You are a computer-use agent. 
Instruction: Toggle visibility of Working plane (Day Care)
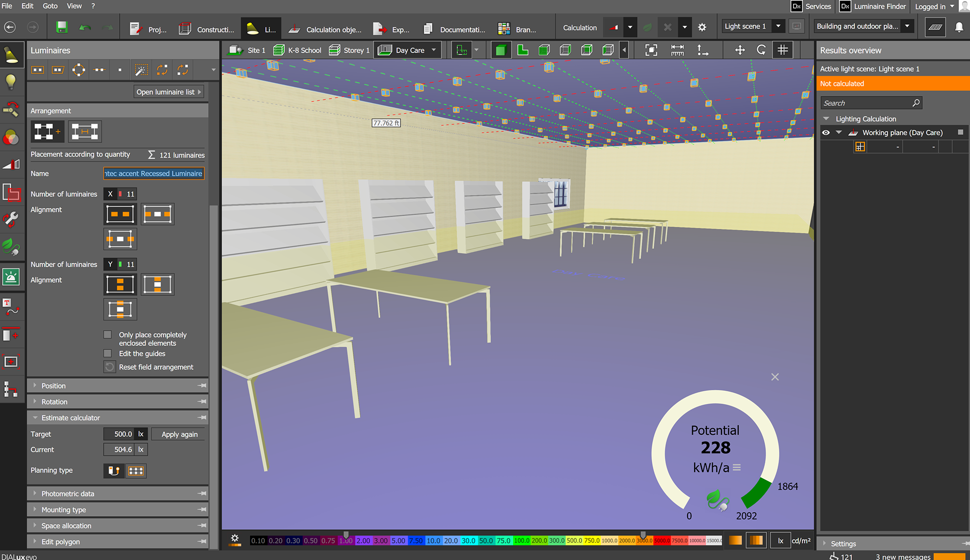826,133
